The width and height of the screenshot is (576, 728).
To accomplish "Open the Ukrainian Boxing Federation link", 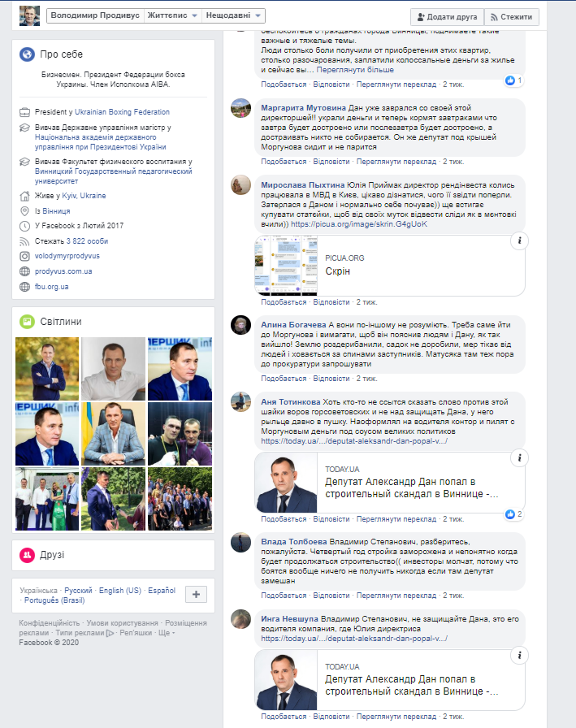I will (x=122, y=112).
